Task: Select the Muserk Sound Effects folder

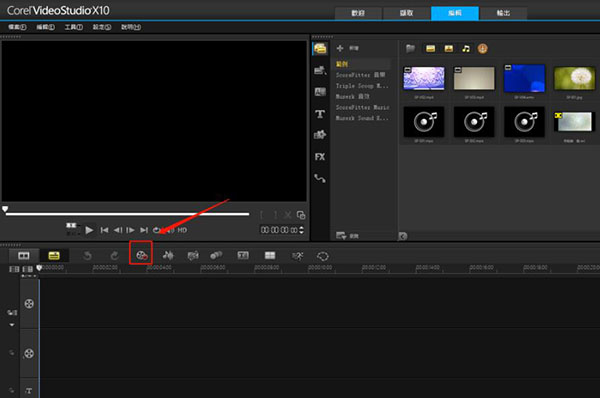Action: click(x=362, y=118)
